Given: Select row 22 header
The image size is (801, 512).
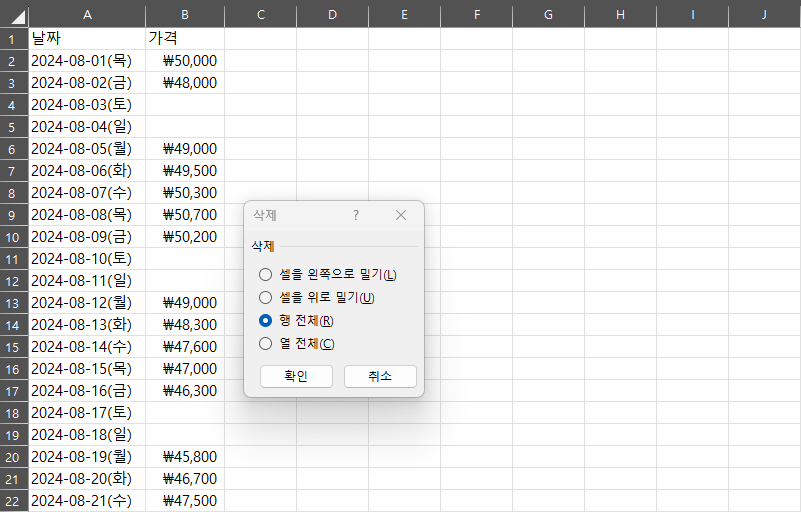Looking at the screenshot, I should [x=14, y=500].
